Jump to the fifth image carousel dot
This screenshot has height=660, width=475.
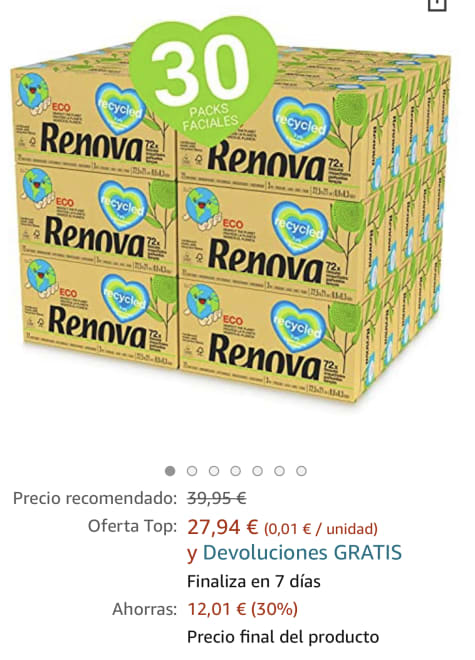[258, 471]
